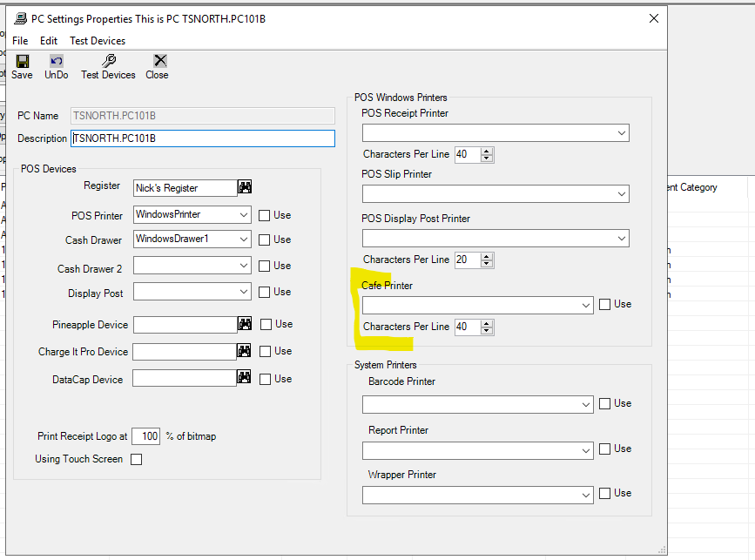
Task: Expand the Cafe Printer dropdown
Action: [586, 306]
